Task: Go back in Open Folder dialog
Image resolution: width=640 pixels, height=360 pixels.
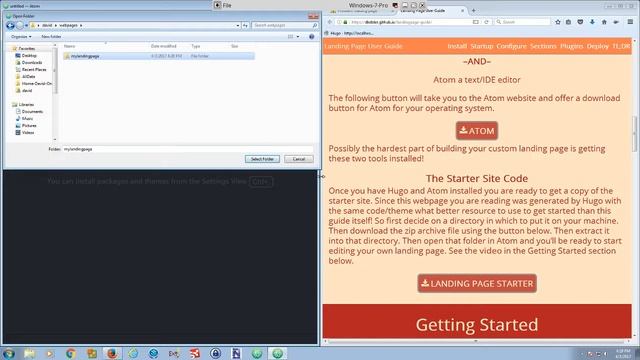Action: (10, 25)
